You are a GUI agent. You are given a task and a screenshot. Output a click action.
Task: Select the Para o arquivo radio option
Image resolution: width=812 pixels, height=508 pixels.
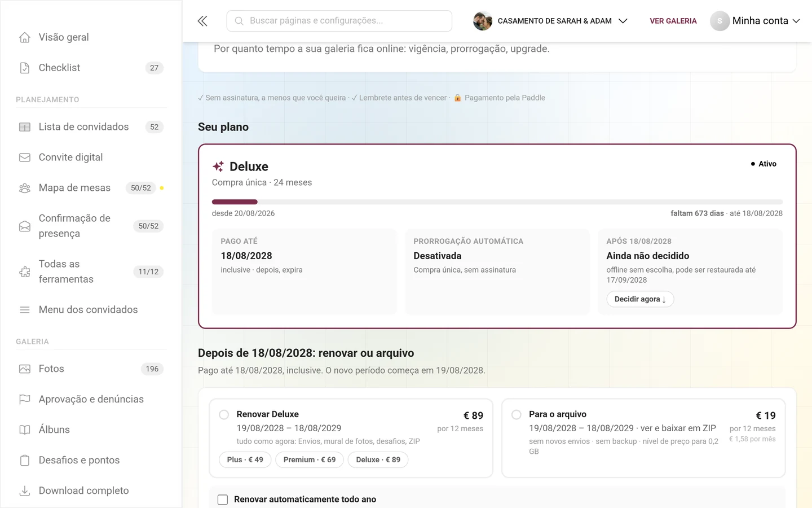click(x=516, y=415)
